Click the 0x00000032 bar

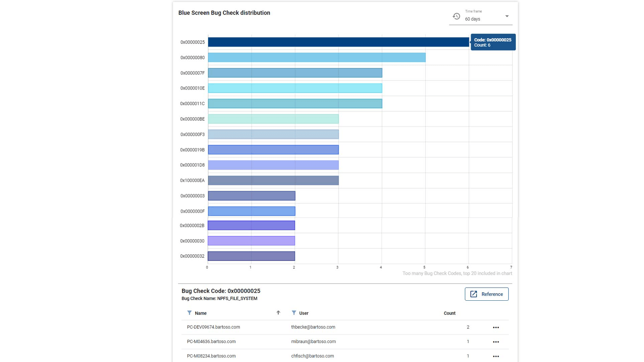[x=251, y=256]
